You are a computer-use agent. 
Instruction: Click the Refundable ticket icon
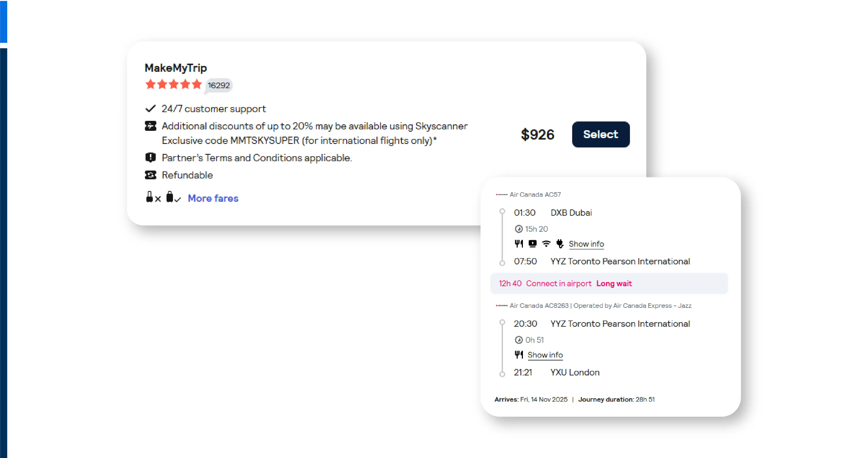point(150,175)
